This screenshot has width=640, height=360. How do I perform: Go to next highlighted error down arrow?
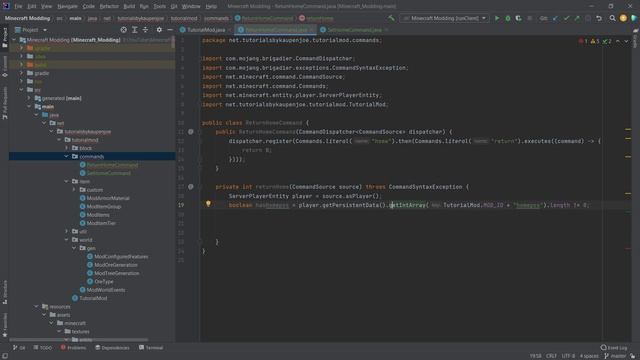point(626,41)
